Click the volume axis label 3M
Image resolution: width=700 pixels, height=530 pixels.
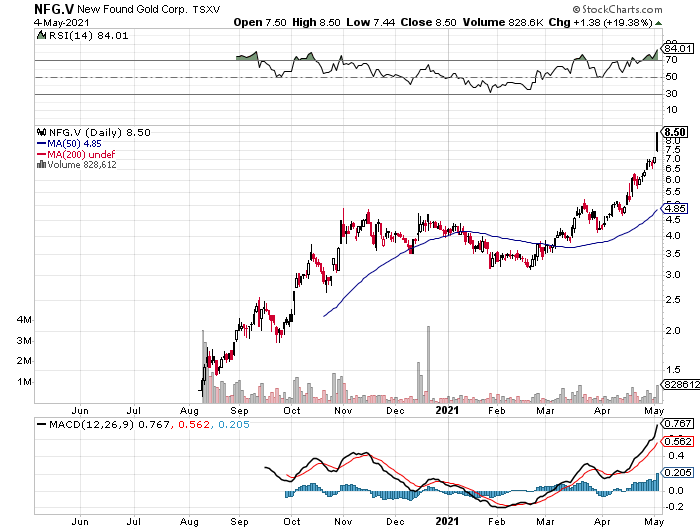pos(24,341)
